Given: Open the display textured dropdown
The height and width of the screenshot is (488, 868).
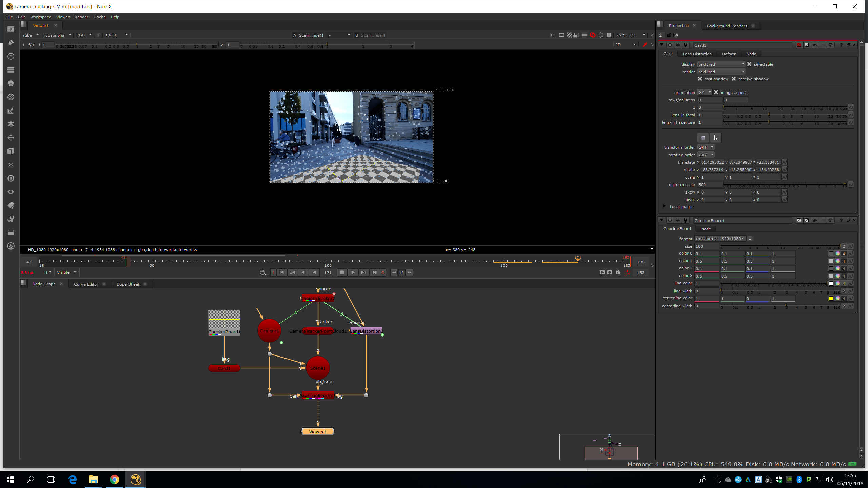Looking at the screenshot, I should click(721, 64).
